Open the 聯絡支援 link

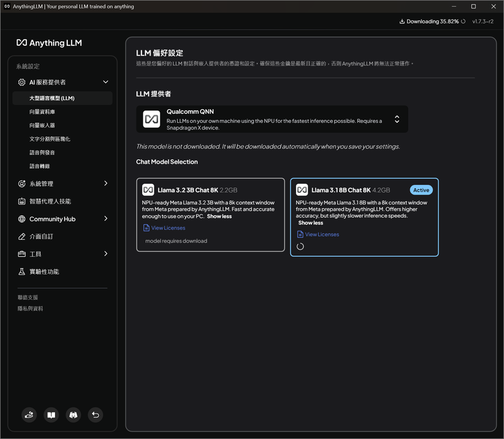(x=28, y=297)
